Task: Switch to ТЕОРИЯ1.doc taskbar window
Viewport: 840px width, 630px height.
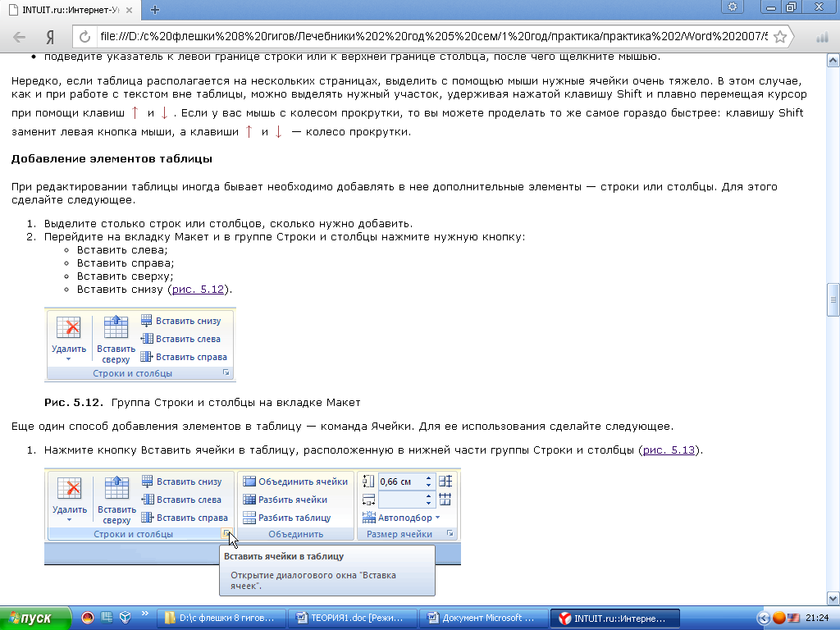Action: click(x=353, y=619)
